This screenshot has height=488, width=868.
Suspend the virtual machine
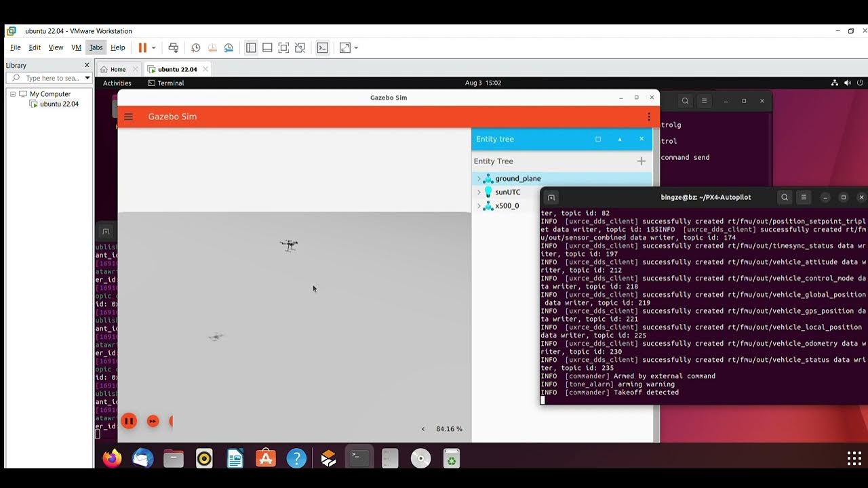(x=142, y=47)
